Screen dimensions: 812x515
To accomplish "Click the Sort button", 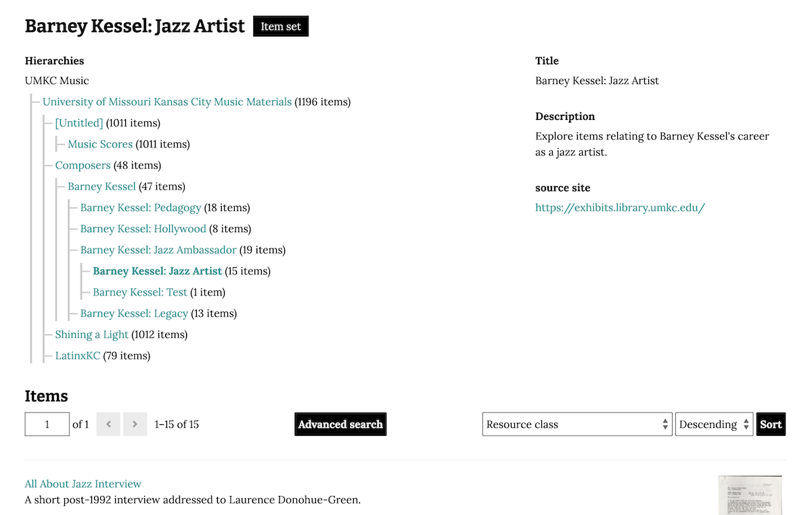I will pos(771,424).
